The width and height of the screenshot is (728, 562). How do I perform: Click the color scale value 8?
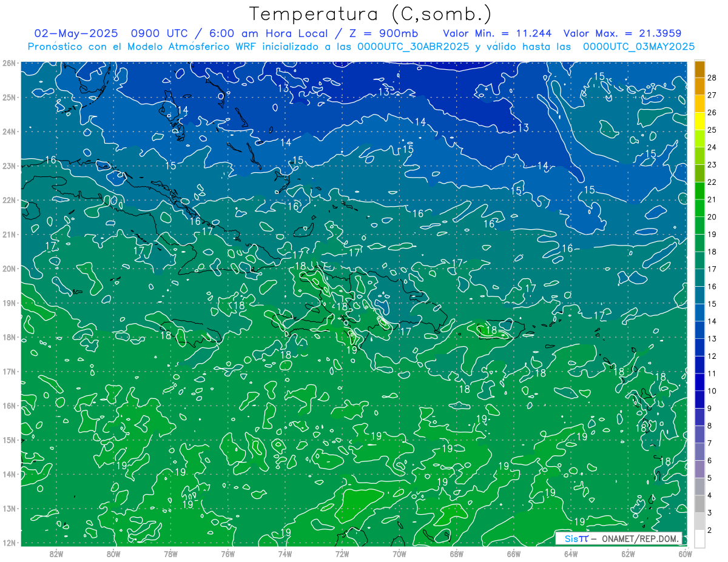tap(710, 426)
